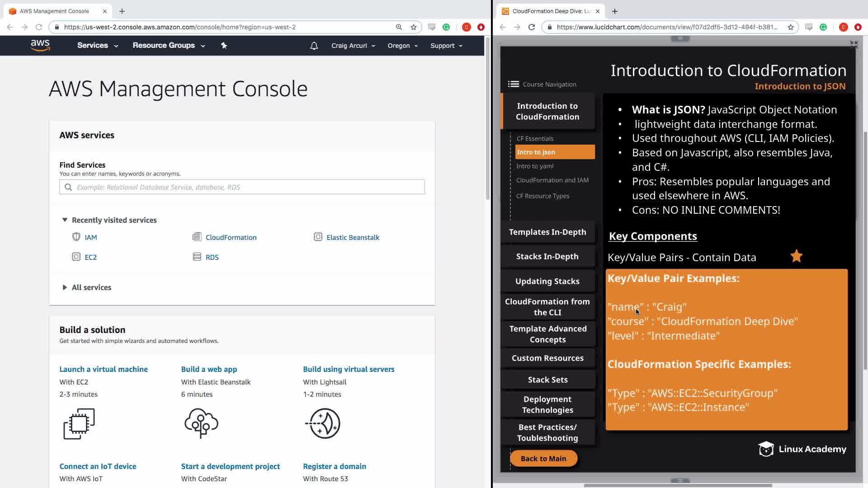Screen dimensions: 868x488
Task: Open the Templates In-Depth section
Action: click(547, 232)
